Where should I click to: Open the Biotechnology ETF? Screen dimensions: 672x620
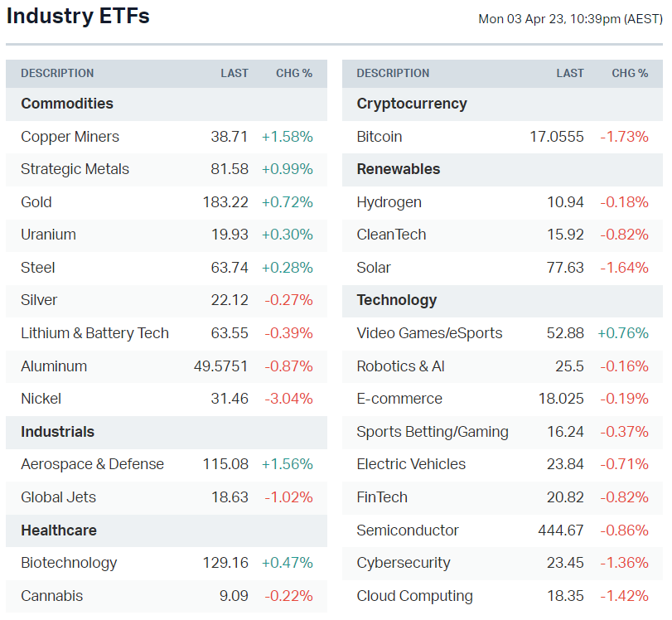pos(69,563)
